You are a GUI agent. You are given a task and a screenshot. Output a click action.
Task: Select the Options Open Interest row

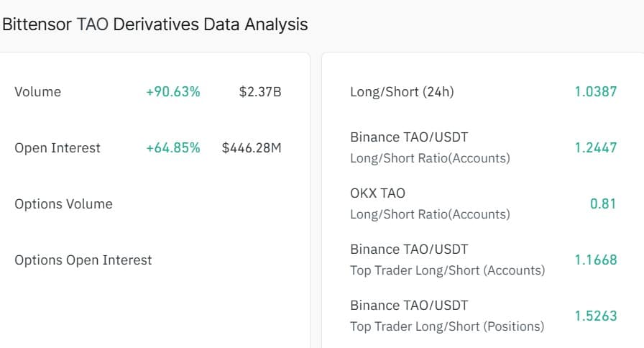pos(83,260)
